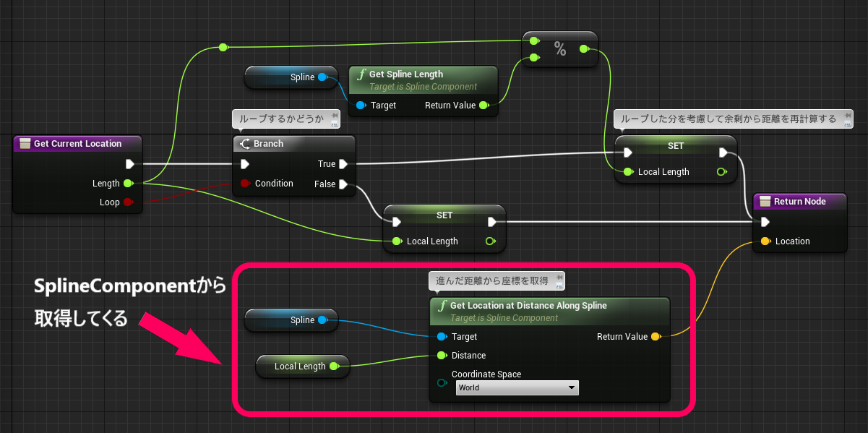Click the False exec pin on Branch
The height and width of the screenshot is (433, 868).
coord(343,184)
